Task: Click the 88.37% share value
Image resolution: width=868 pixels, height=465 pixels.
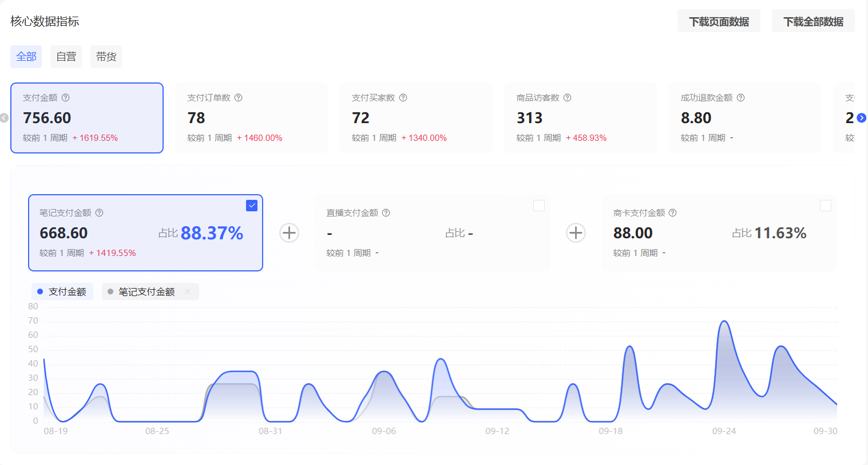Action: tap(212, 233)
